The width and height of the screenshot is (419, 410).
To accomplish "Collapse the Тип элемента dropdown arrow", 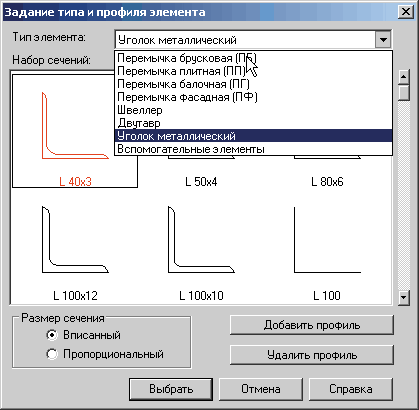I will coord(383,40).
